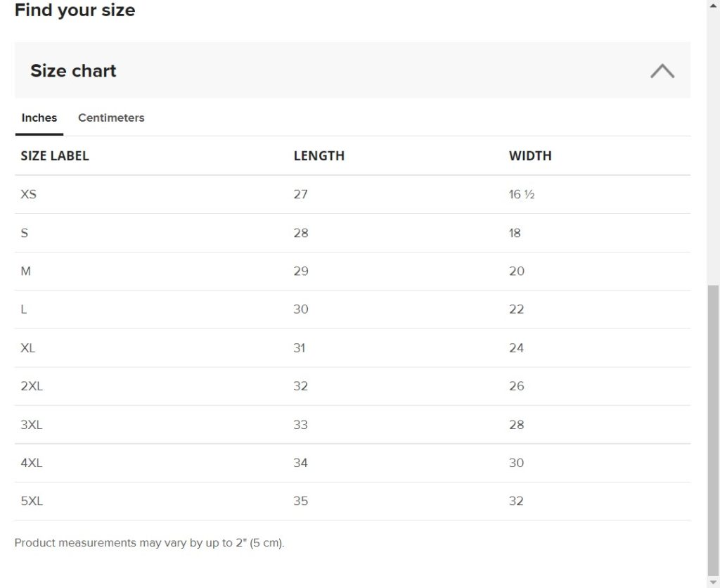Click the product measurements disclaimer text
Viewport: 720px width, 588px height.
149,543
